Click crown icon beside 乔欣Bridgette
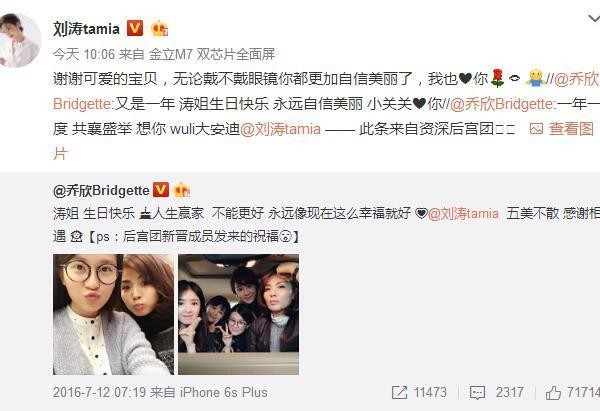Viewport: 600px width, 411px height. [182, 190]
